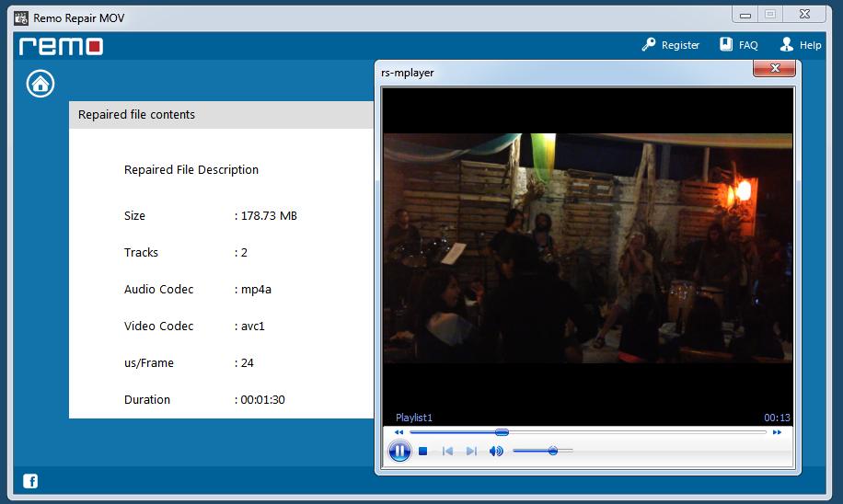The image size is (843, 504).
Task: Click the volume slider handle
Action: (553, 451)
